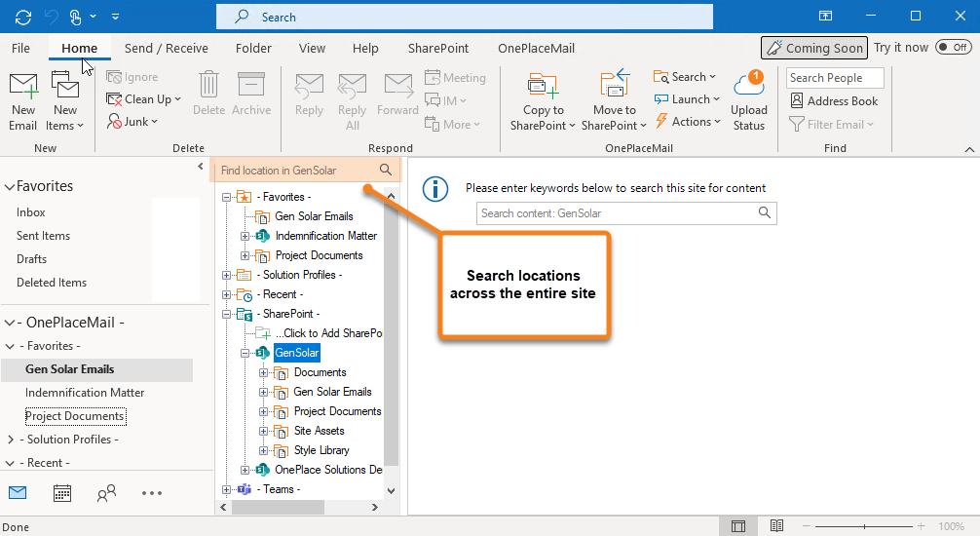Switch to the Send / Receive tab

click(x=167, y=48)
